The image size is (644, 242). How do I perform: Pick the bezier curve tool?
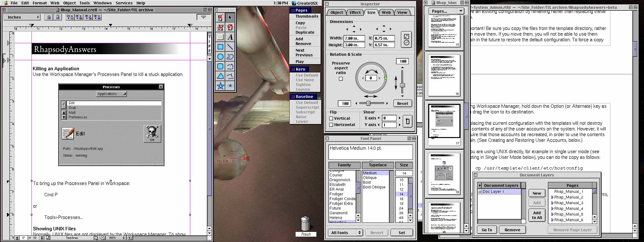[230, 66]
